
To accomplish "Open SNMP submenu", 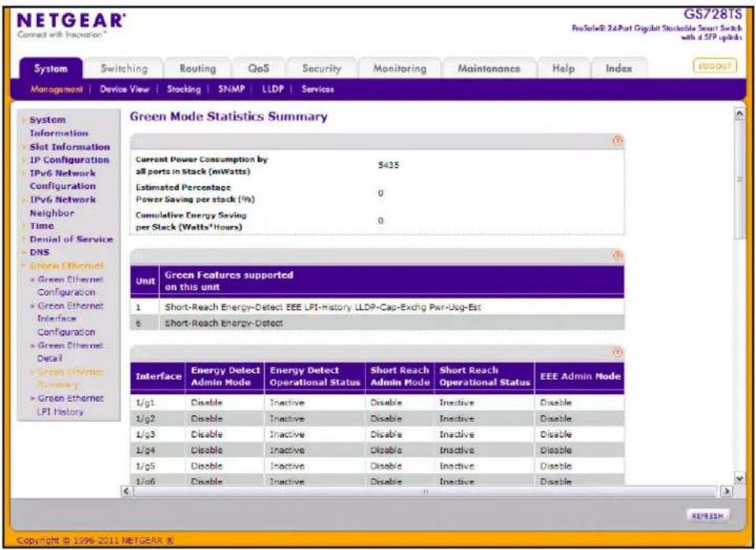I will (x=232, y=89).
